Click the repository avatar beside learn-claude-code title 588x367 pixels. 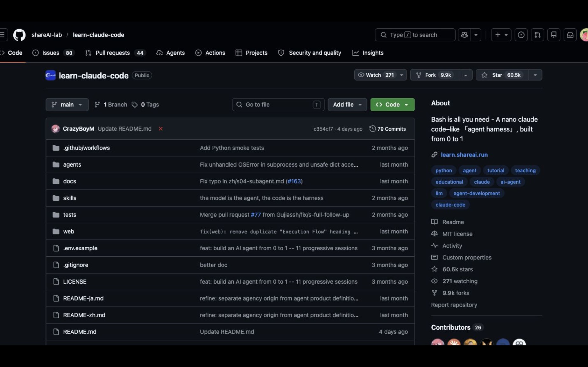(x=51, y=75)
